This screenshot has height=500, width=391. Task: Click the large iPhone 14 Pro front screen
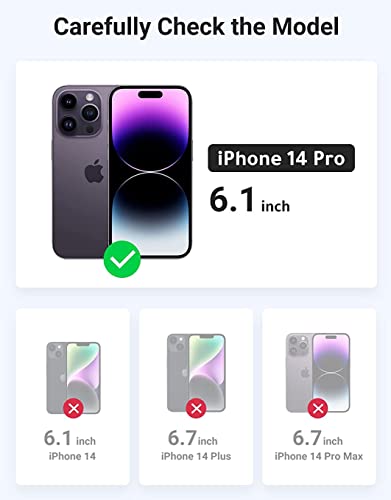(x=150, y=172)
